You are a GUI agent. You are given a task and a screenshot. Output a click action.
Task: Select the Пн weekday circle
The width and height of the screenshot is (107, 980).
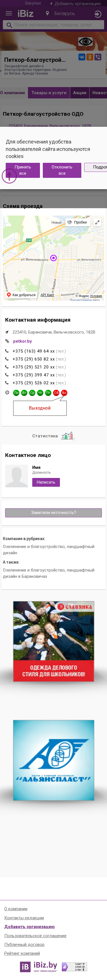pos(16,393)
